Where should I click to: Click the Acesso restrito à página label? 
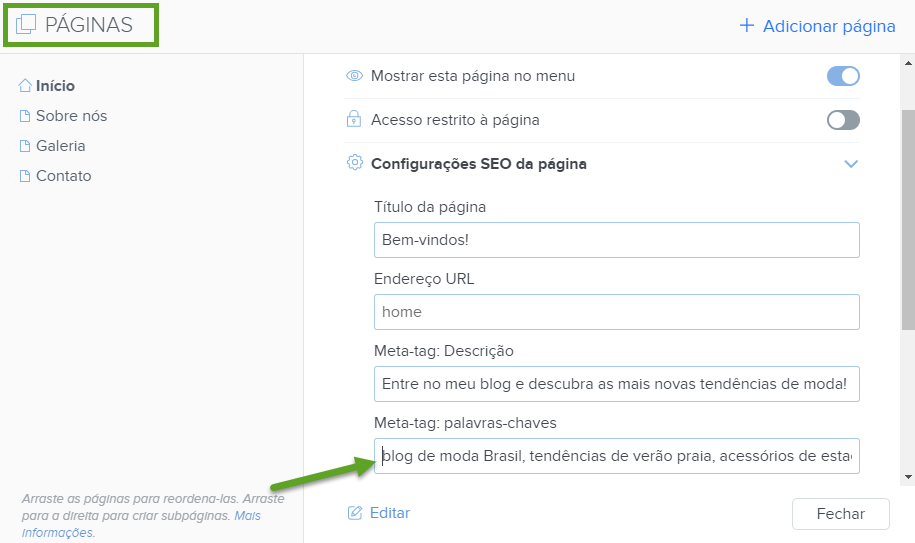[455, 120]
